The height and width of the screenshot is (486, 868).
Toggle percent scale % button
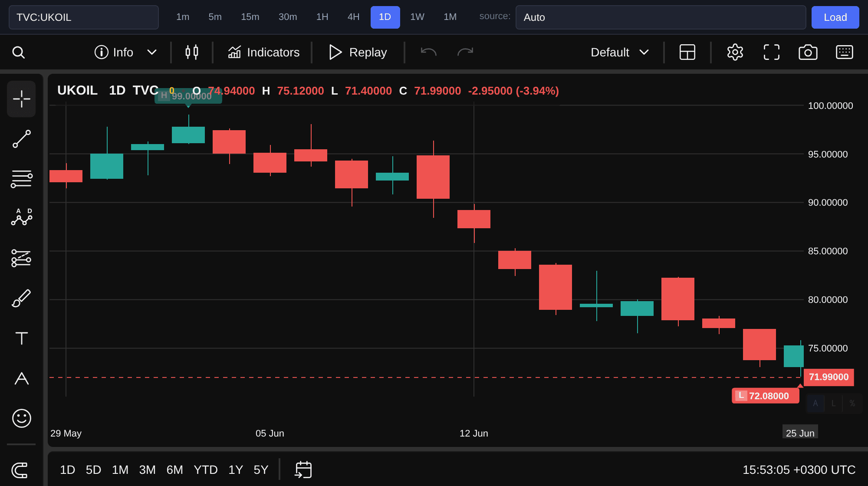tap(852, 404)
